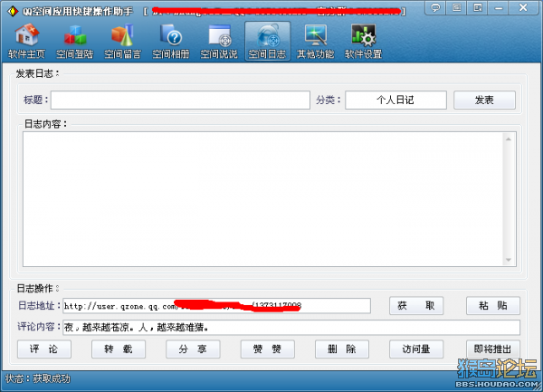Viewport: 543px width, 392px height.
Task: Click the app logo in title bar
Action: click(x=13, y=11)
